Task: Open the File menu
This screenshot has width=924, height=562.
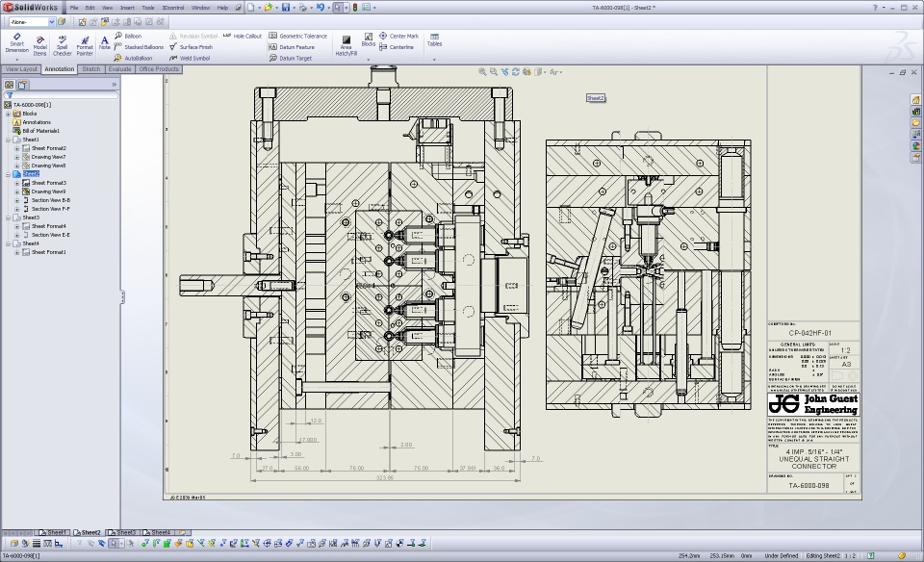Action: pyautogui.click(x=74, y=8)
